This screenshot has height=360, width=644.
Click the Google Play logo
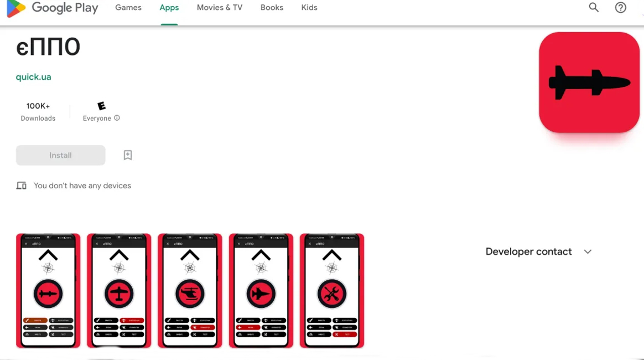(53, 8)
